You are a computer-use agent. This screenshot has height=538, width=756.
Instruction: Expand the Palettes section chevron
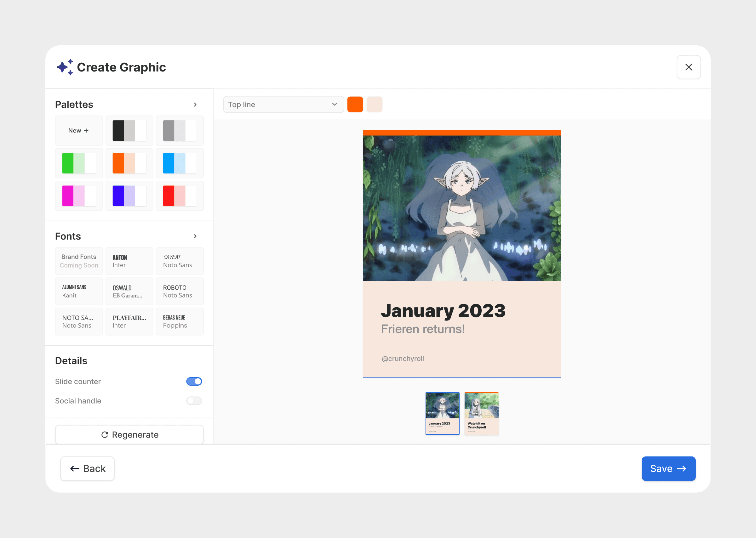coord(195,105)
